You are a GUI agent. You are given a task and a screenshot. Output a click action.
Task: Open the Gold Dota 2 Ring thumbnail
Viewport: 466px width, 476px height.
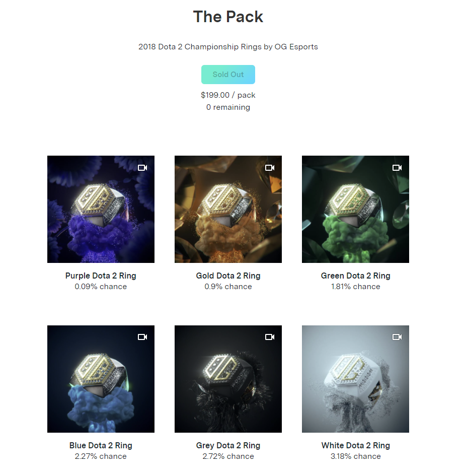tap(228, 209)
